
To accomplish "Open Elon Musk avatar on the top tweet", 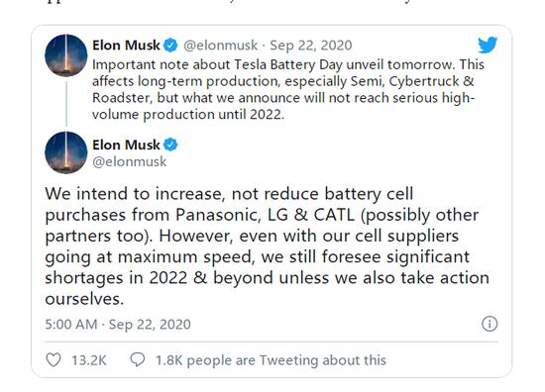I will point(66,55).
